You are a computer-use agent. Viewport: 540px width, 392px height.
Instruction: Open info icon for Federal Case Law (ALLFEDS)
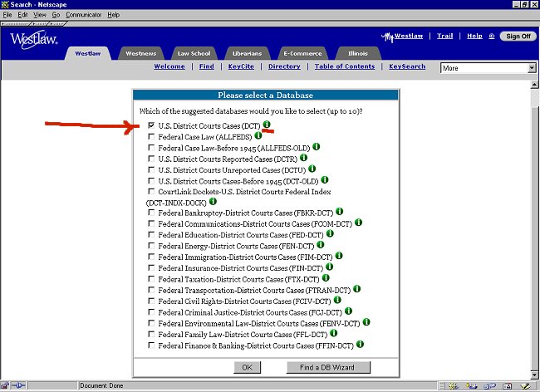click(258, 135)
